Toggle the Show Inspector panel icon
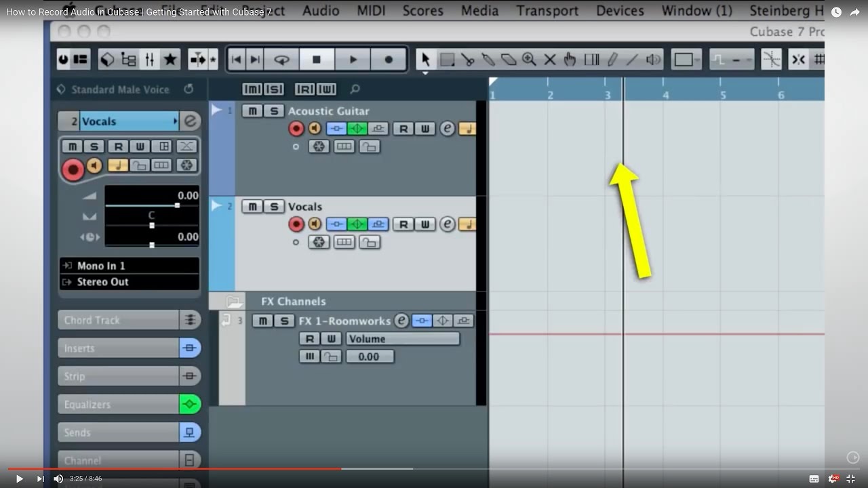Image resolution: width=868 pixels, height=488 pixels. tap(81, 60)
